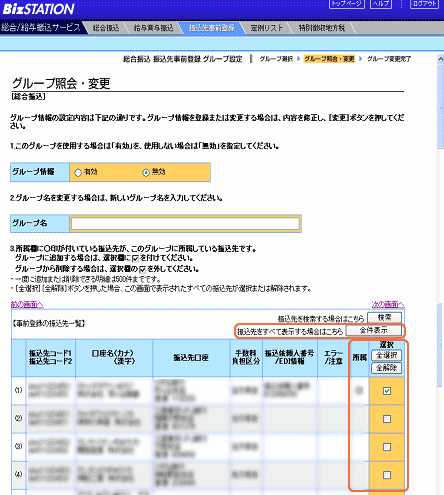Check the selection checkbox in row (3)

point(387,447)
